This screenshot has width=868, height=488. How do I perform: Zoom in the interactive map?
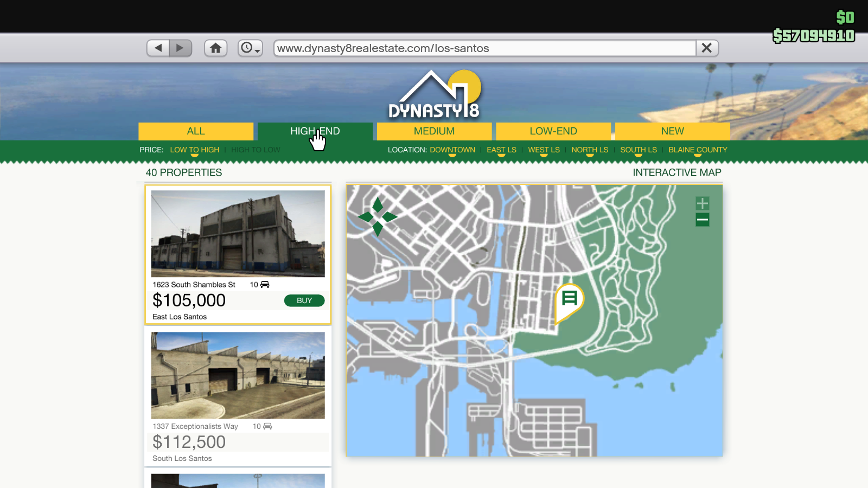703,203
